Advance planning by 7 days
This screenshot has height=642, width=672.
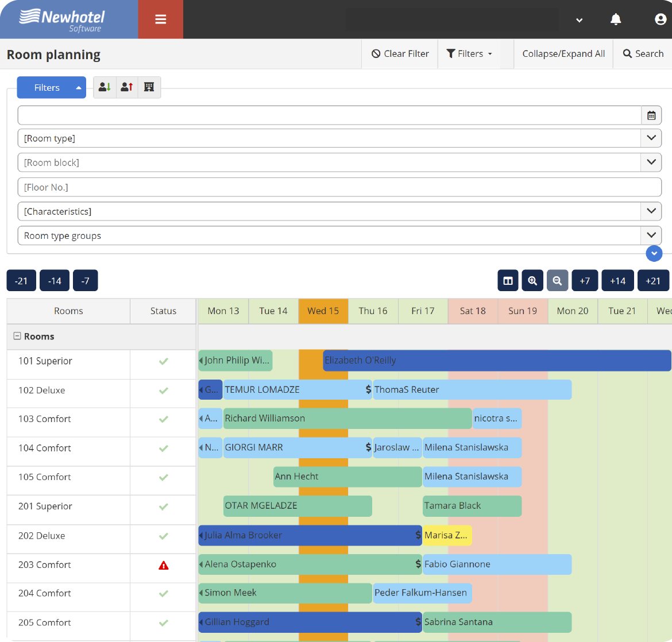click(x=585, y=281)
